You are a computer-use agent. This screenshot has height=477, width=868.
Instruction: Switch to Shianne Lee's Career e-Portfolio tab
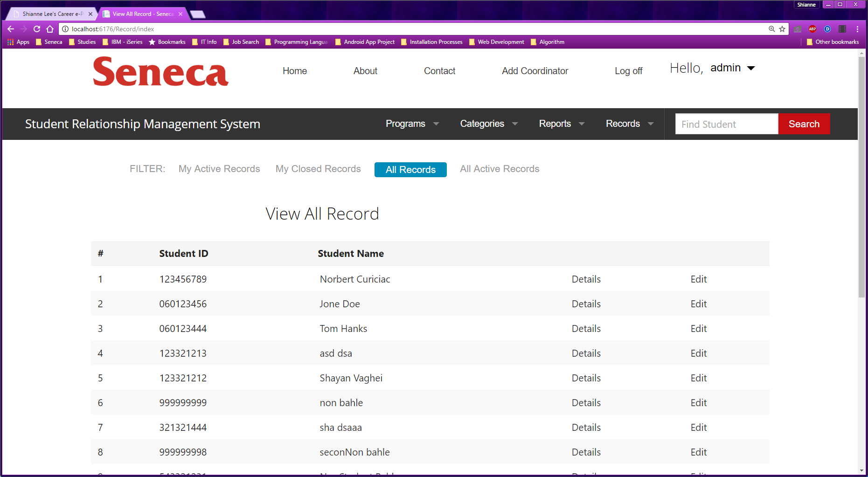coord(50,14)
